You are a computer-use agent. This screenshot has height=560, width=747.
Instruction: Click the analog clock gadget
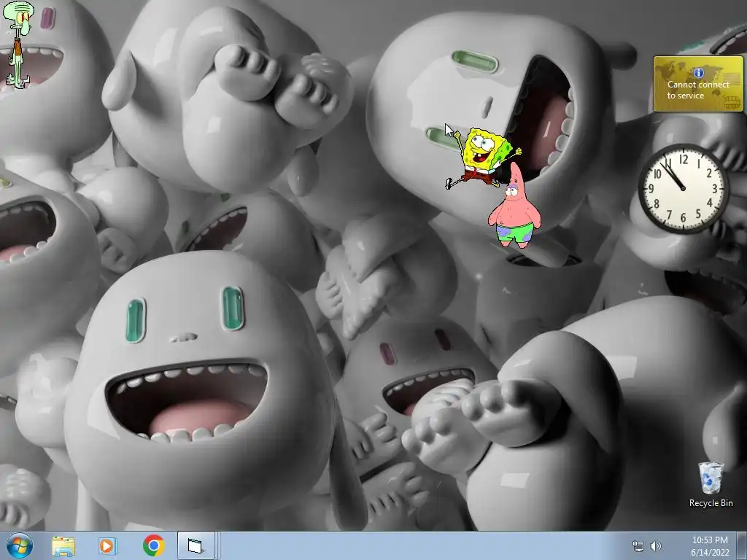tap(683, 188)
